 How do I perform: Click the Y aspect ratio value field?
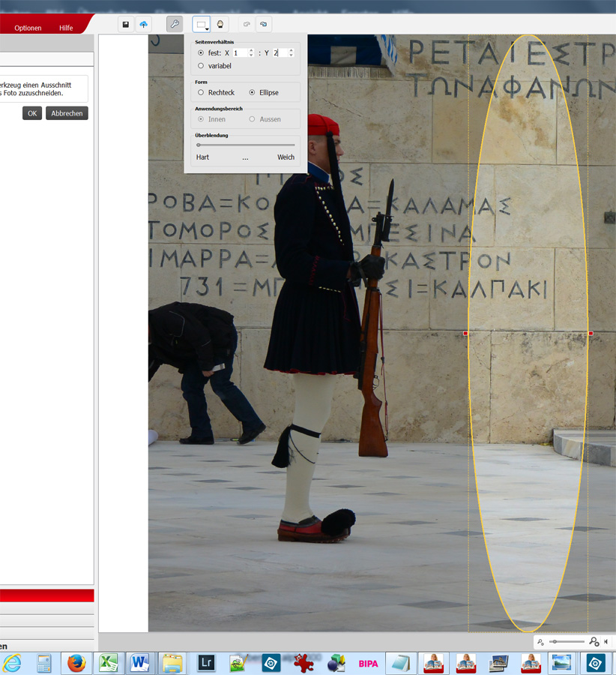(280, 53)
